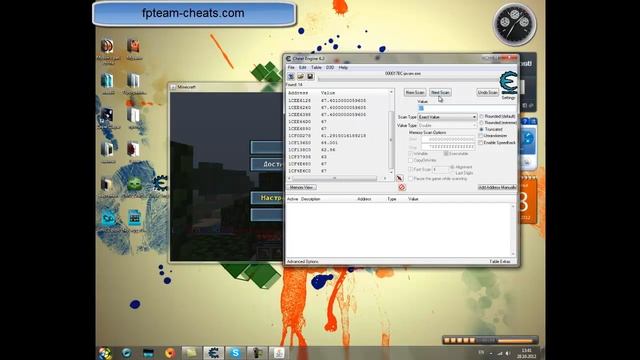Click the Достижения button in Minecraft window
640x360 pixels.
point(267,164)
